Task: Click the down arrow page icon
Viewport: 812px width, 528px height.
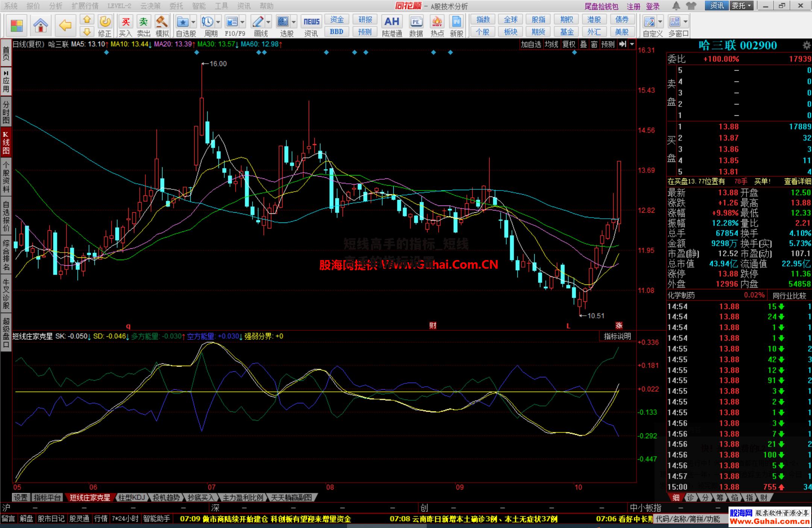Action: click(x=87, y=32)
